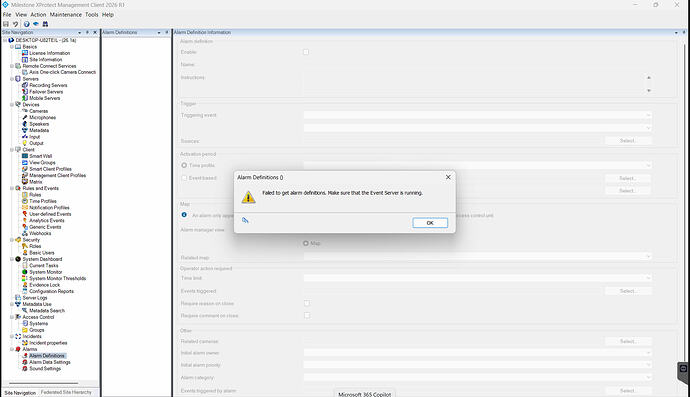Open the Webhooks node icon
Image resolution: width=690 pixels, height=397 pixels.
point(25,233)
